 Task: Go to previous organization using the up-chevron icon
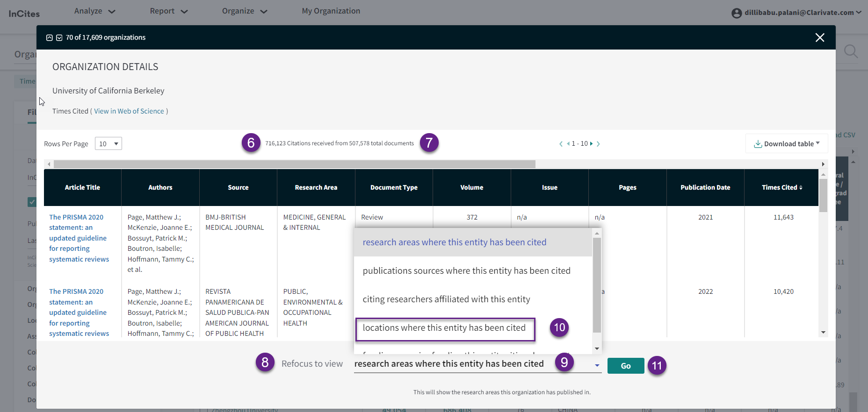pos(50,38)
